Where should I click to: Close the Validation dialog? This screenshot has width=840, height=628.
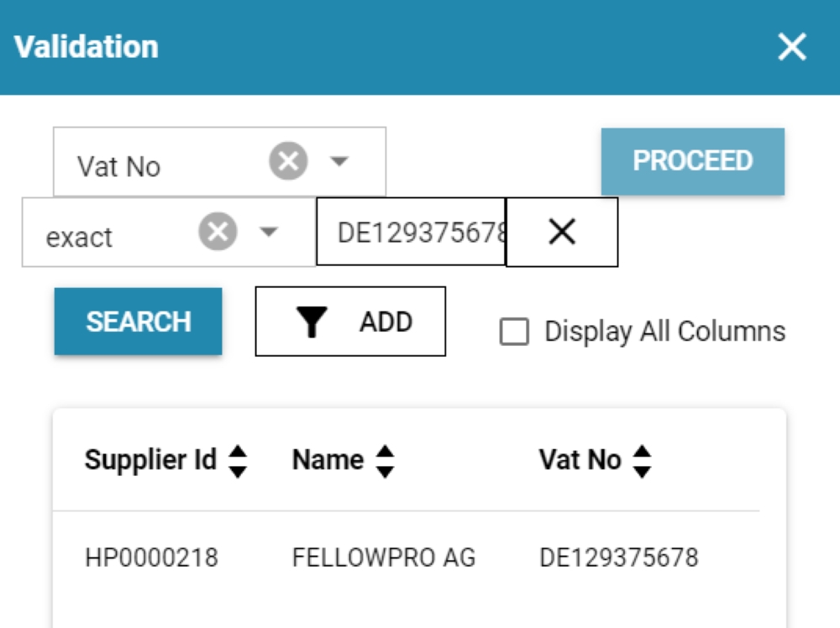[x=791, y=48]
